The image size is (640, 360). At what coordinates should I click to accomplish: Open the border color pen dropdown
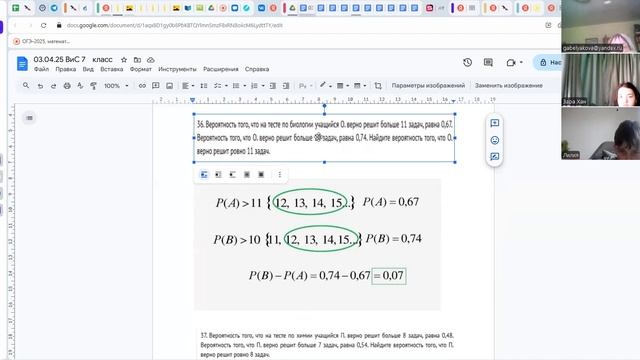pyautogui.click(x=325, y=85)
